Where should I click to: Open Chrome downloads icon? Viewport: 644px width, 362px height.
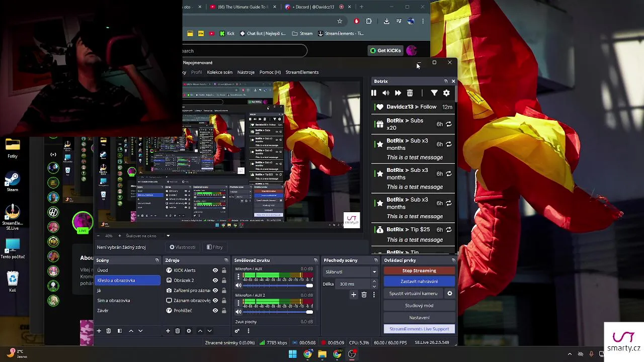(386, 21)
